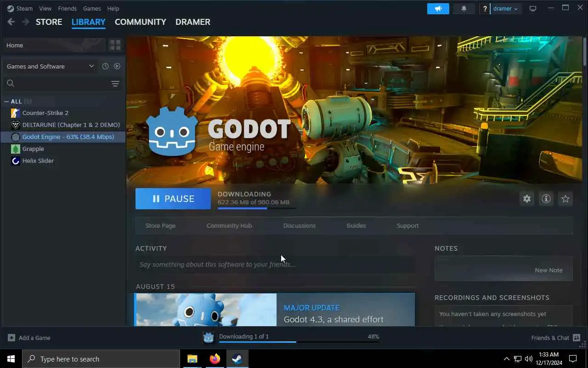Open the announcements megaphone button

[x=438, y=8]
